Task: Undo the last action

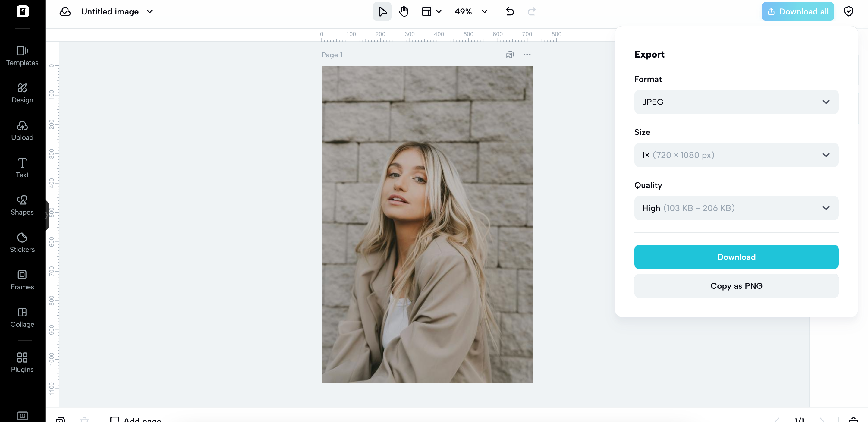Action: [x=510, y=11]
